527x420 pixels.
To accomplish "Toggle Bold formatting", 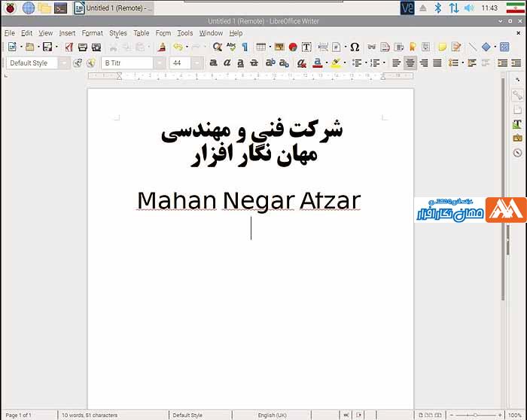I will (214, 63).
